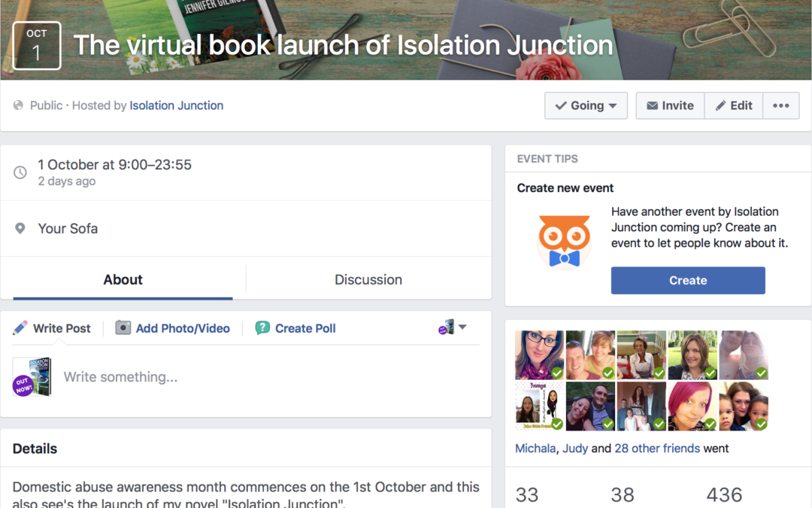Click the event title Isolation Junction heading
The width and height of the screenshot is (812, 508).
tap(344, 45)
